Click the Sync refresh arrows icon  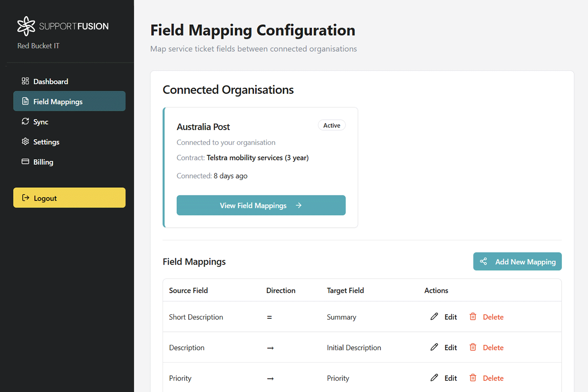coord(25,121)
